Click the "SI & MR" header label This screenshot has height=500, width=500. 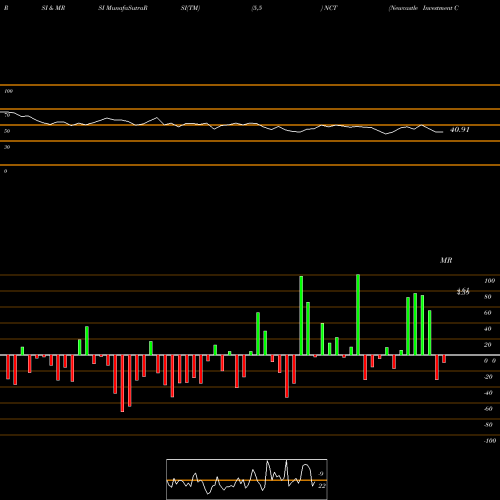(x=53, y=8)
